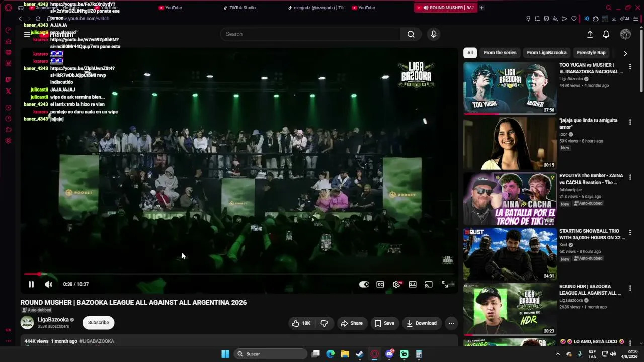Screen dimensions: 644x362
Task: Open options for EYOUTV's The Bunker video
Action: pos(630,177)
